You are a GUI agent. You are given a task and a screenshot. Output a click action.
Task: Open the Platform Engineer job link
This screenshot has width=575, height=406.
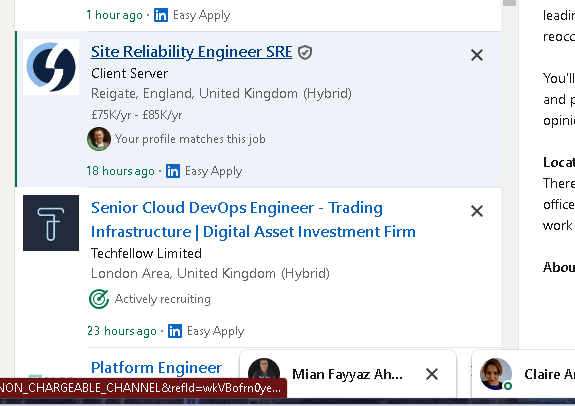pyautogui.click(x=157, y=367)
